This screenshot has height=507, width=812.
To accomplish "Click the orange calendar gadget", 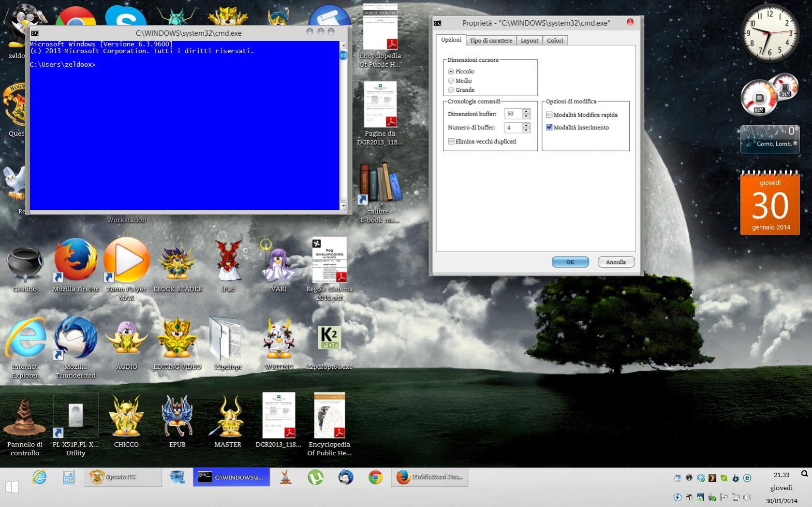I will pos(770,203).
